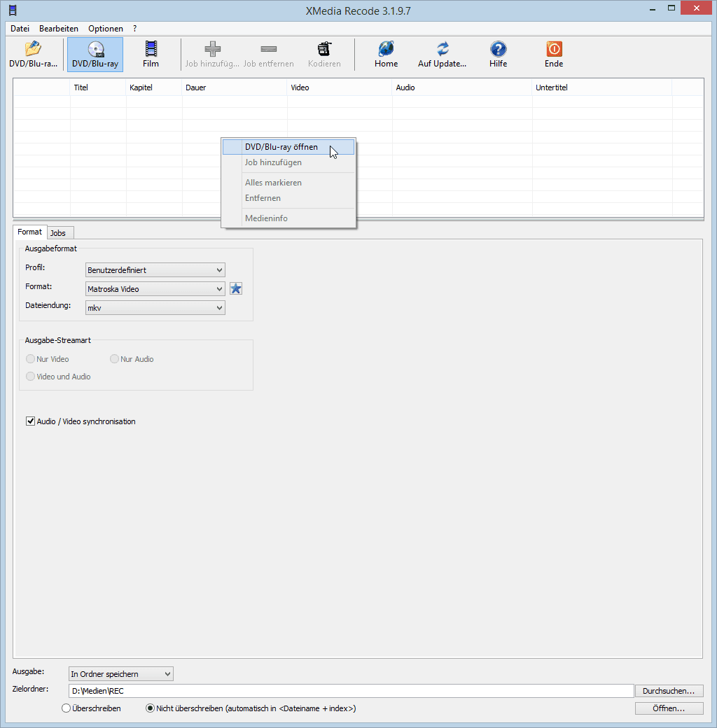Open the ? help menu

pyautogui.click(x=134, y=28)
